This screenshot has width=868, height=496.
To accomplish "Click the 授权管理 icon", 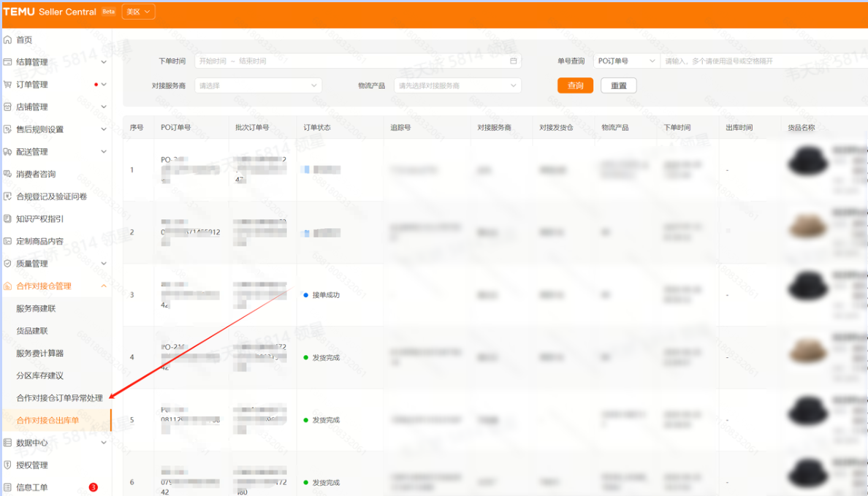I will coord(8,465).
